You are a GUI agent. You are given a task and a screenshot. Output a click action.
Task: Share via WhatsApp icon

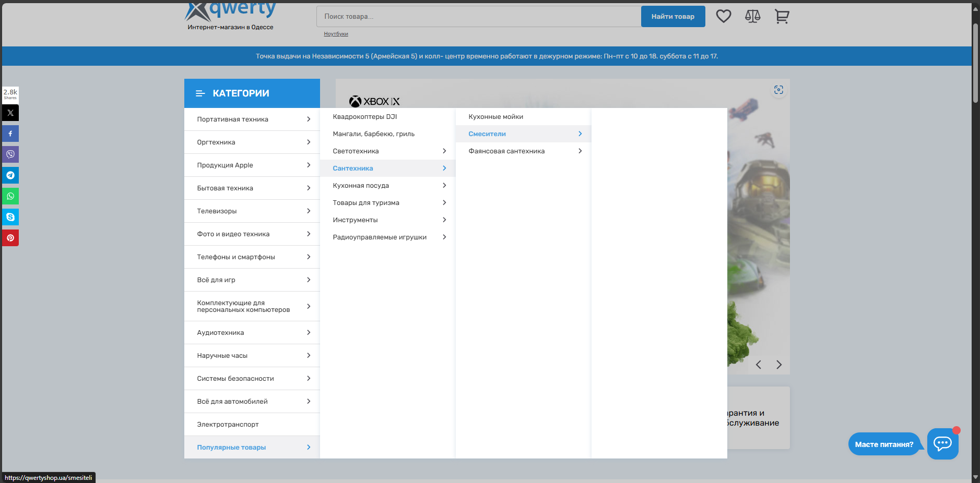[10, 196]
